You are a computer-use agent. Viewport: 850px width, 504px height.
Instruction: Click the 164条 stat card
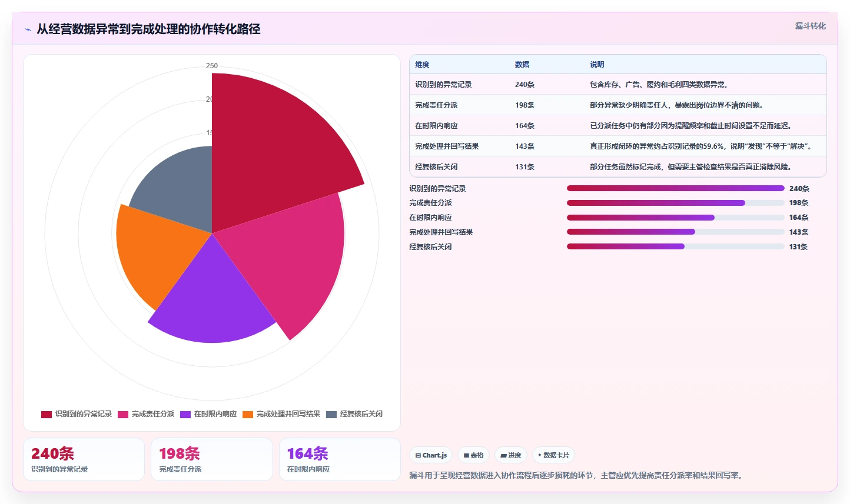pos(340,459)
